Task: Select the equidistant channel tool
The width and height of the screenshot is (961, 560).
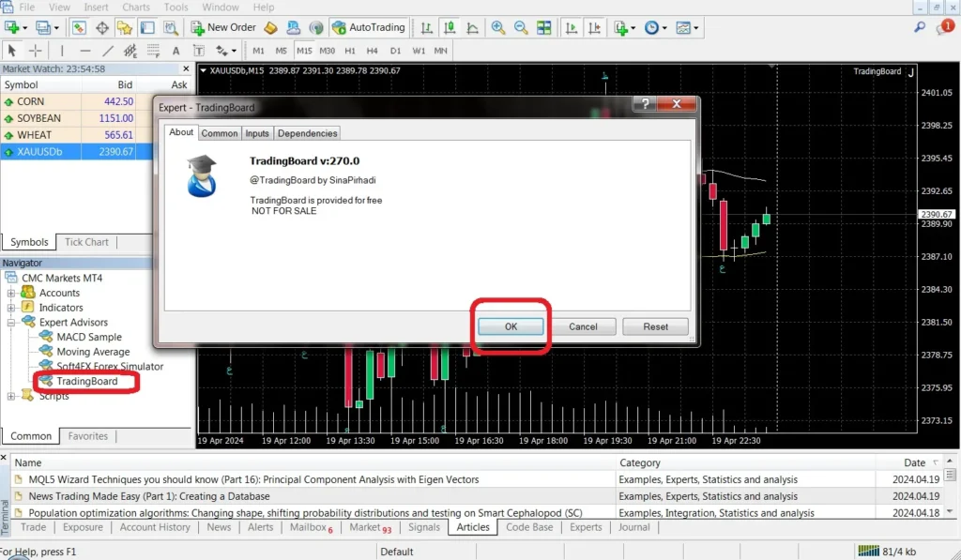Action: coord(130,51)
